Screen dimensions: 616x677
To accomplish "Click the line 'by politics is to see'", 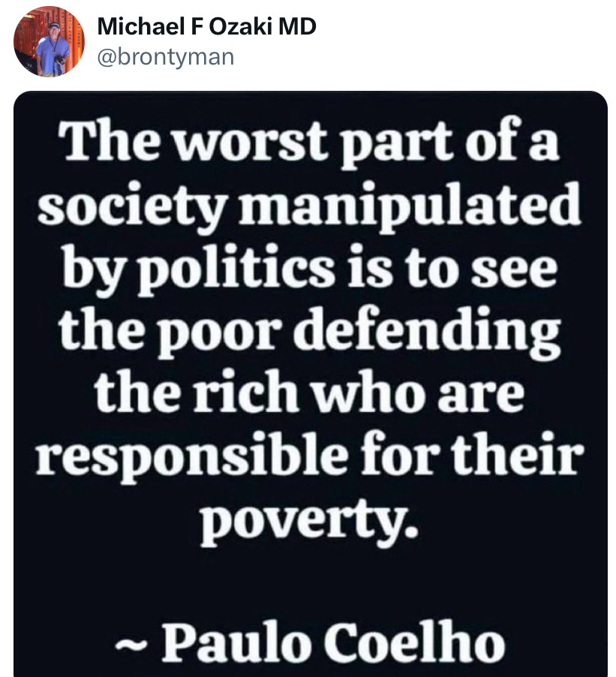I will (309, 268).
